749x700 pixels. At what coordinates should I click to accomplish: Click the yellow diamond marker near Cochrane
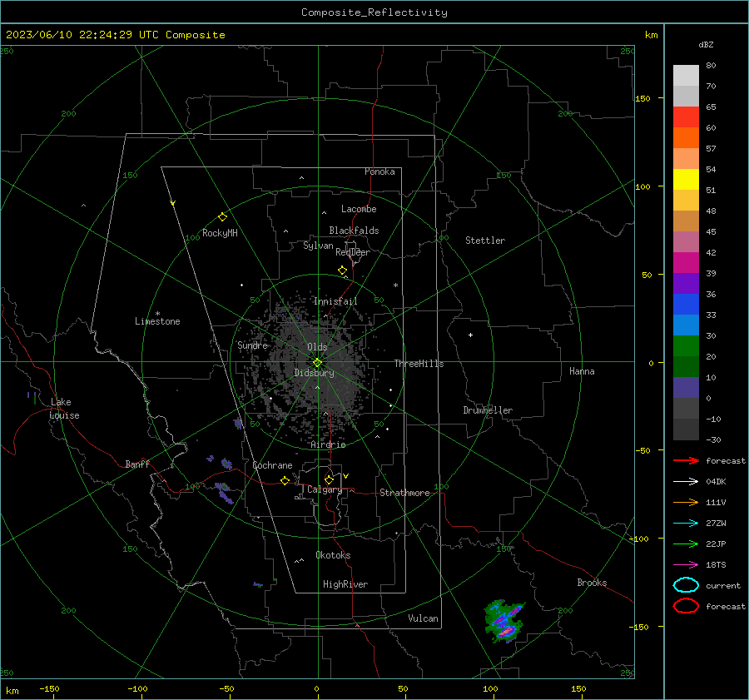coord(285,481)
